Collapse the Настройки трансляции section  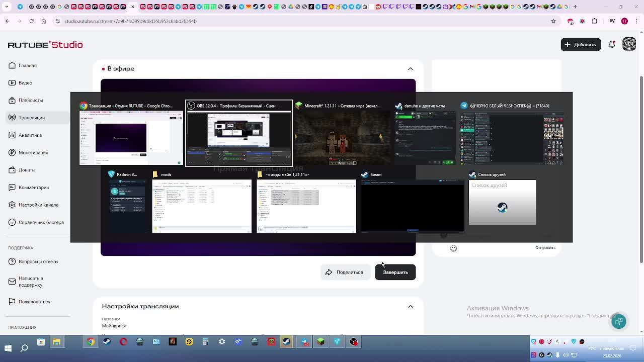point(411,306)
